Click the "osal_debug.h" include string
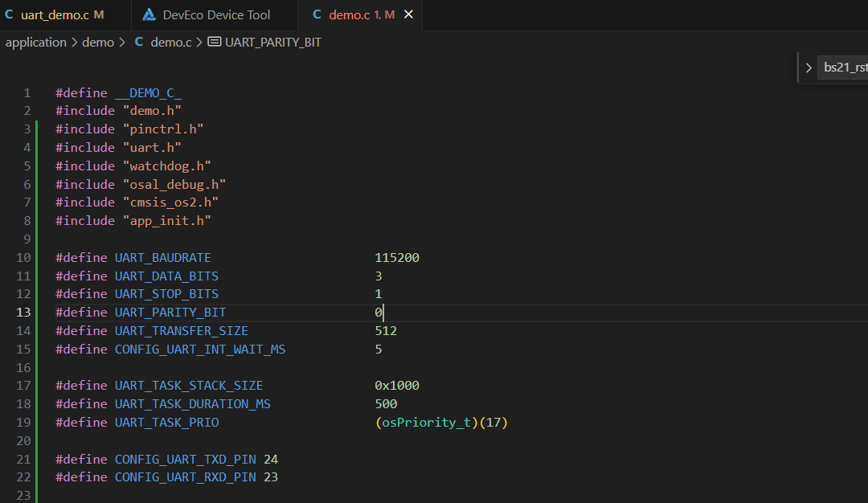 pos(174,184)
